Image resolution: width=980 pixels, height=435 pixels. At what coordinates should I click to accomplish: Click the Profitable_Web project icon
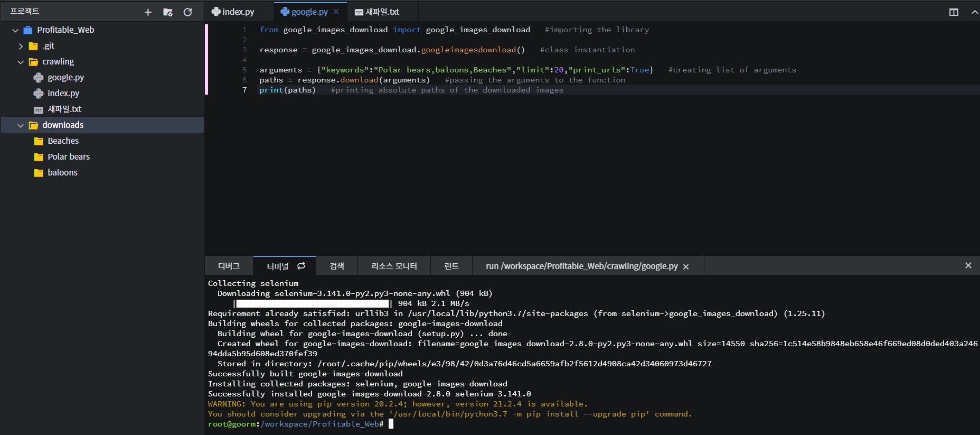coord(28,30)
